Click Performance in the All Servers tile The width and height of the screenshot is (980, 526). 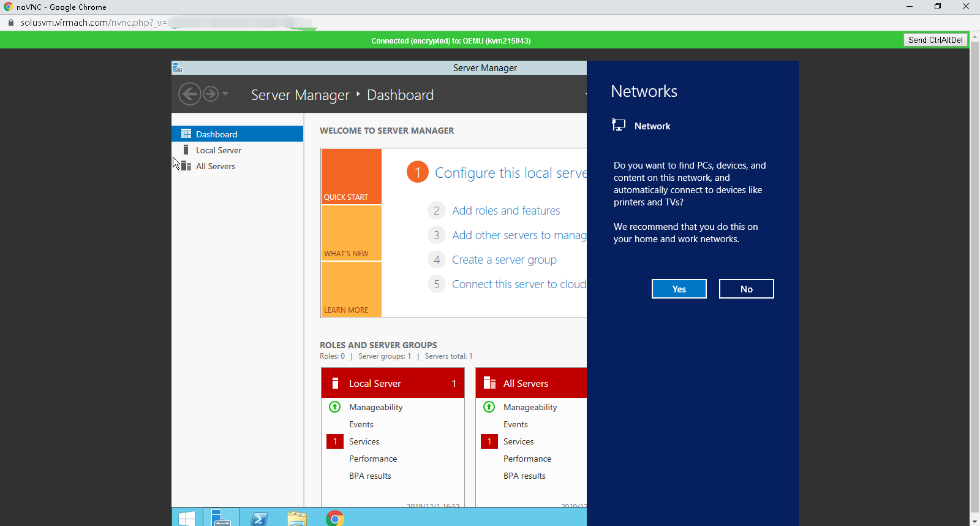[x=527, y=459]
